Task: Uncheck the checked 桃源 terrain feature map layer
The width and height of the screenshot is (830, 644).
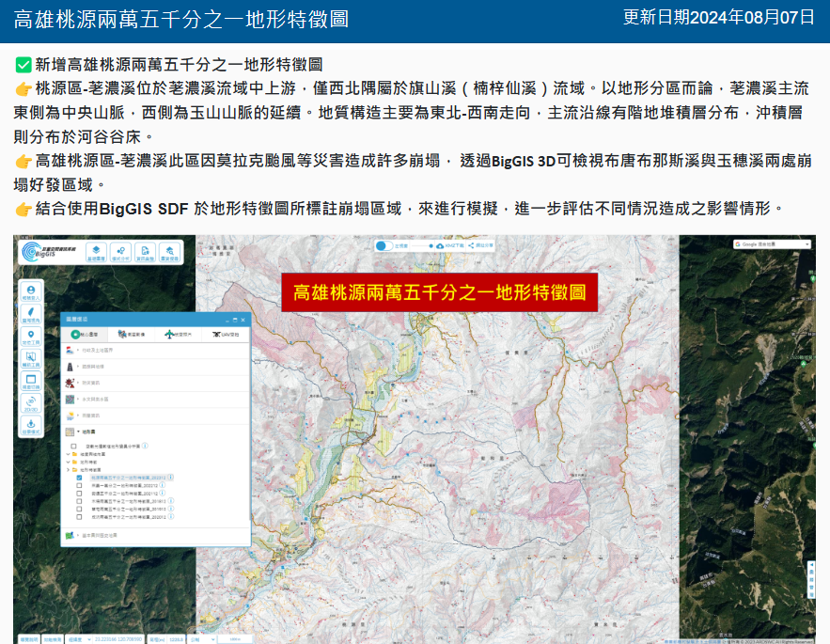Action: point(80,478)
